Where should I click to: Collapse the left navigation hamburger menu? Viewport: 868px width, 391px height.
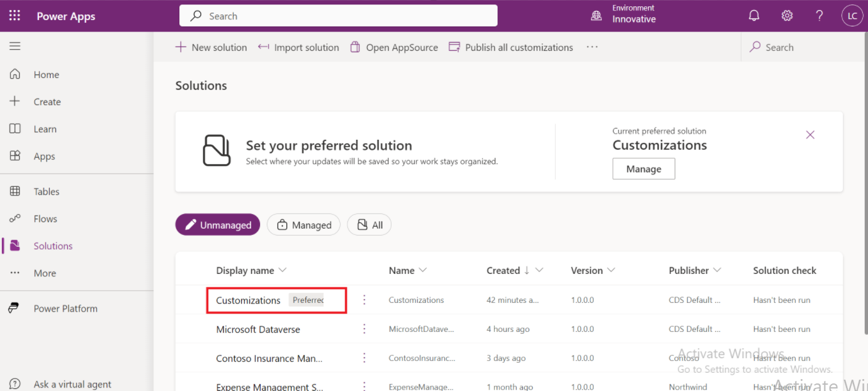14,46
